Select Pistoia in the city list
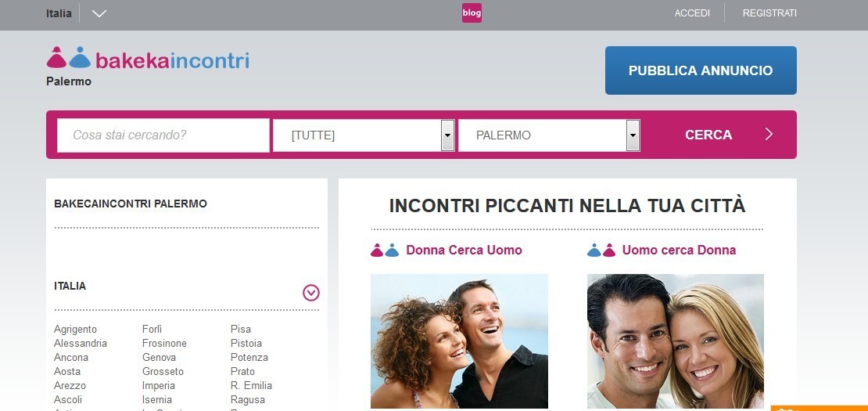Viewport: 868px width, 411px height. click(246, 344)
